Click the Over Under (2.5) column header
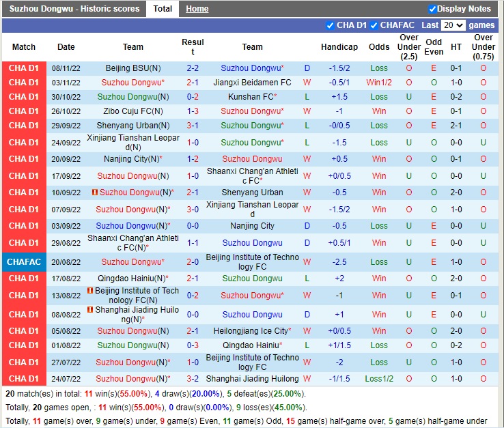Screen dimensions: 504x428 [x=409, y=47]
